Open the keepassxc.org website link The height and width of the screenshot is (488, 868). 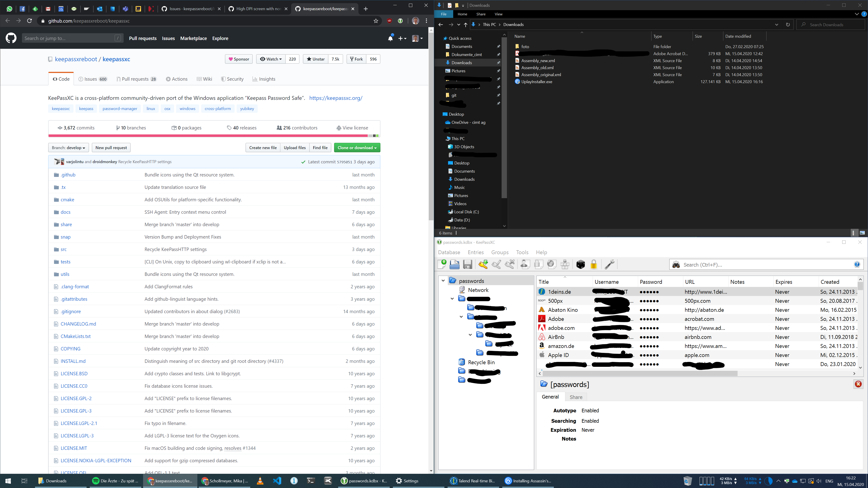coord(336,98)
